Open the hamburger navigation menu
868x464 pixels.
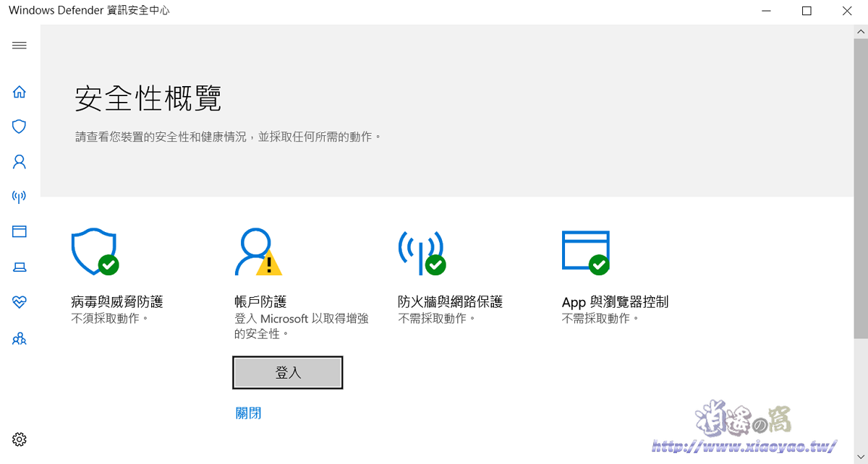20,46
